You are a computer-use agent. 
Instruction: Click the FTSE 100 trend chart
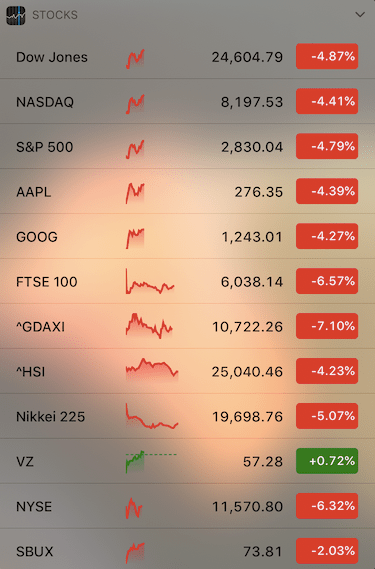pyautogui.click(x=150, y=282)
